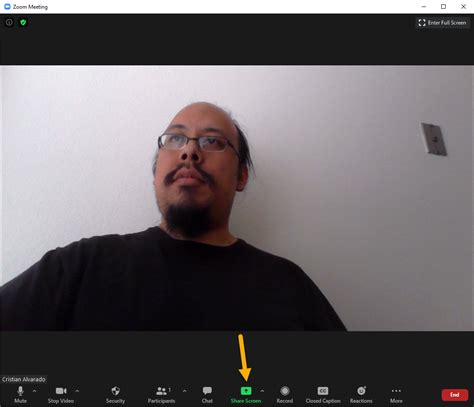Open audio options caret next to Mute
The width and height of the screenshot is (474, 407).
(x=34, y=391)
